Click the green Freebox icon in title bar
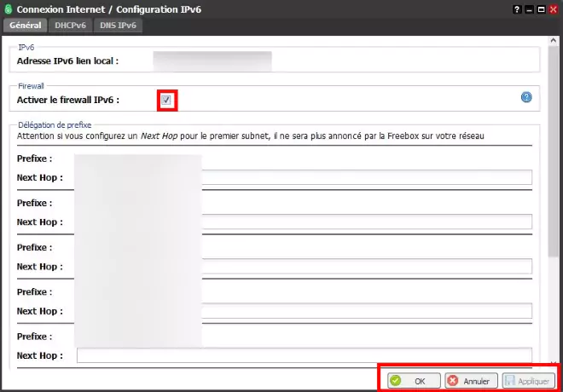Viewport: 563px width, 392px height. pos(8,9)
